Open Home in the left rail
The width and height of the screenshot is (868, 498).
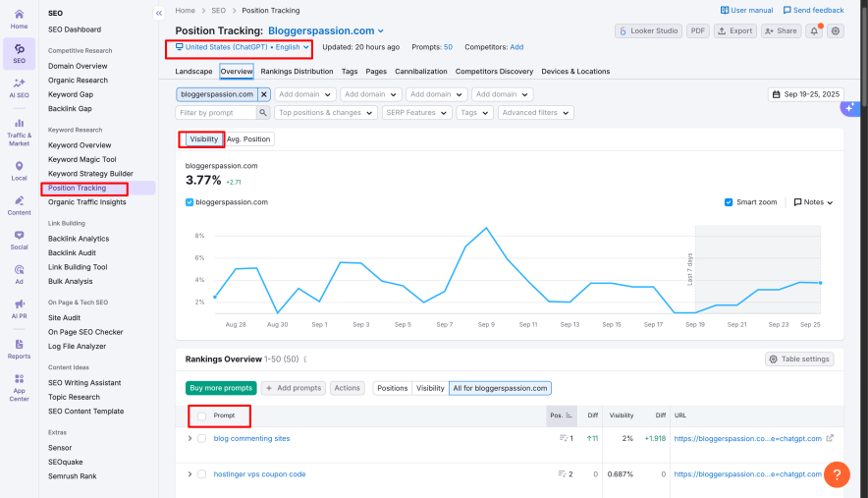tap(19, 19)
